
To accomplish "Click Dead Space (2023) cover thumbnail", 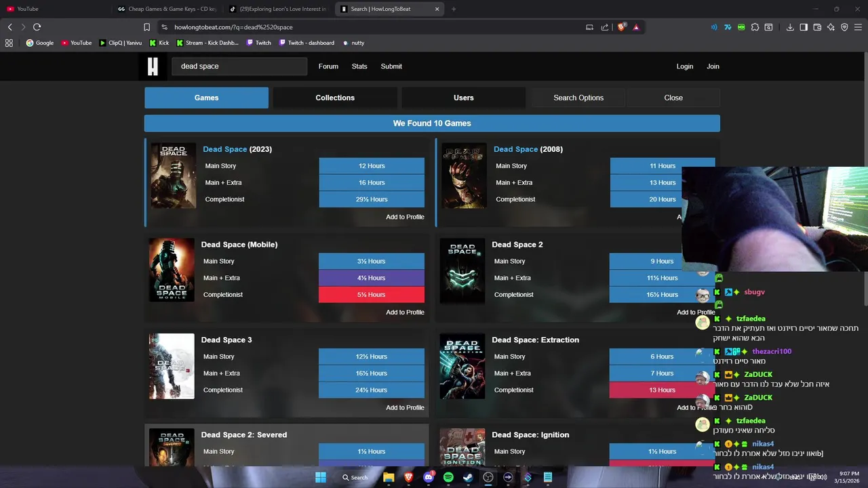I will tap(173, 176).
